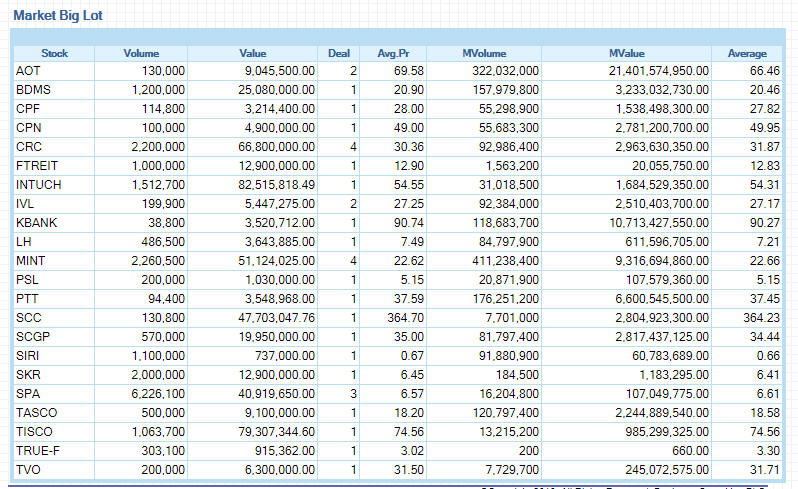Image resolution: width=798 pixels, height=489 pixels.
Task: Select TASCO MVolume 120,797,400
Action: [505, 413]
